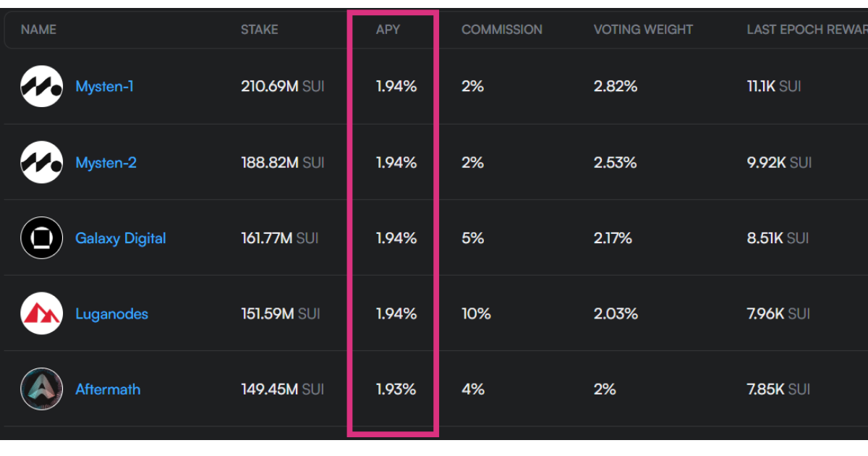Screen dimensions: 868x456
Task: Click Luganodes 10% commission cell
Action: coord(476,313)
